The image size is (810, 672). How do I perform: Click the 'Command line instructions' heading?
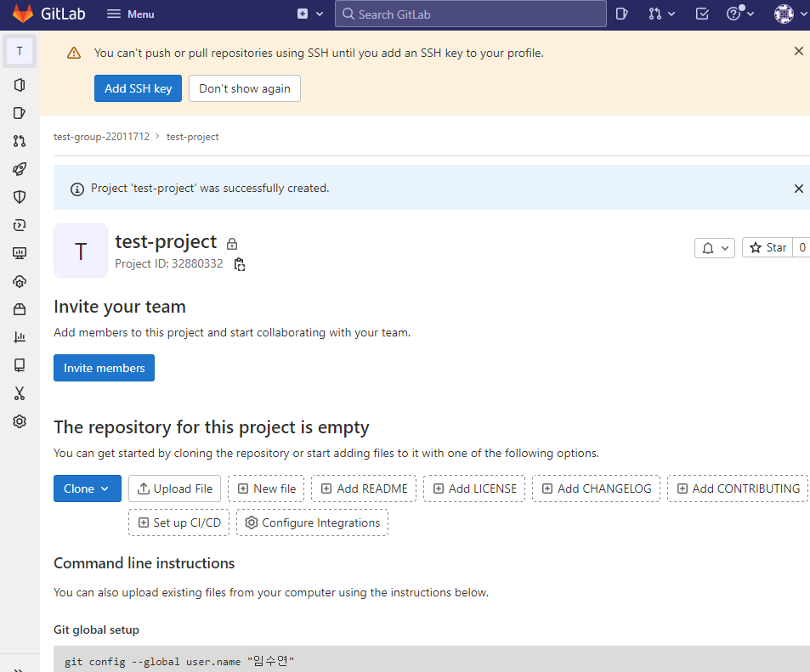pos(144,563)
